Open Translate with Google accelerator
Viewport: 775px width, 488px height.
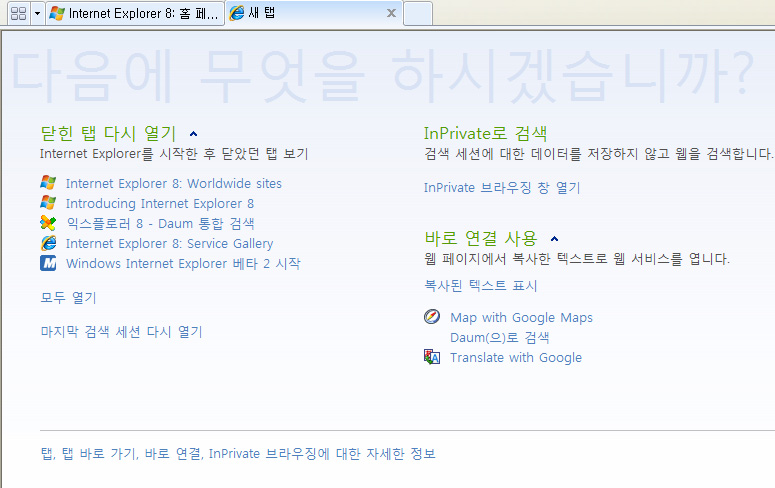tap(516, 357)
